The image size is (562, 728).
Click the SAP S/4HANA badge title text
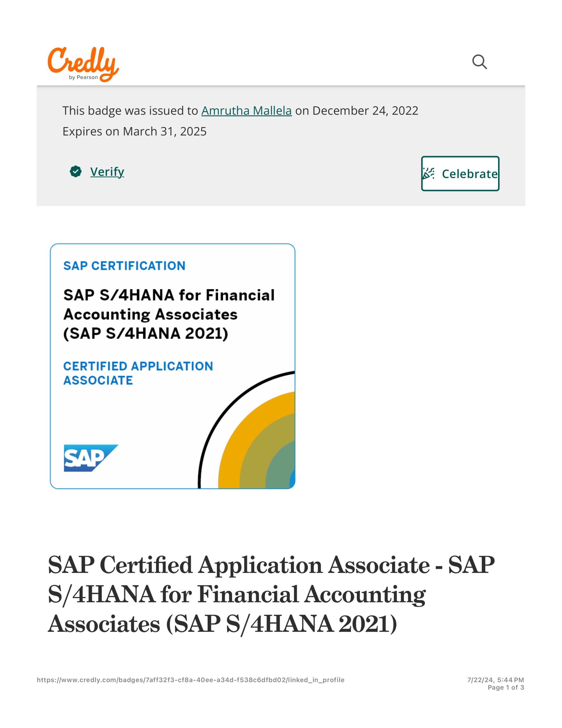pos(169,314)
